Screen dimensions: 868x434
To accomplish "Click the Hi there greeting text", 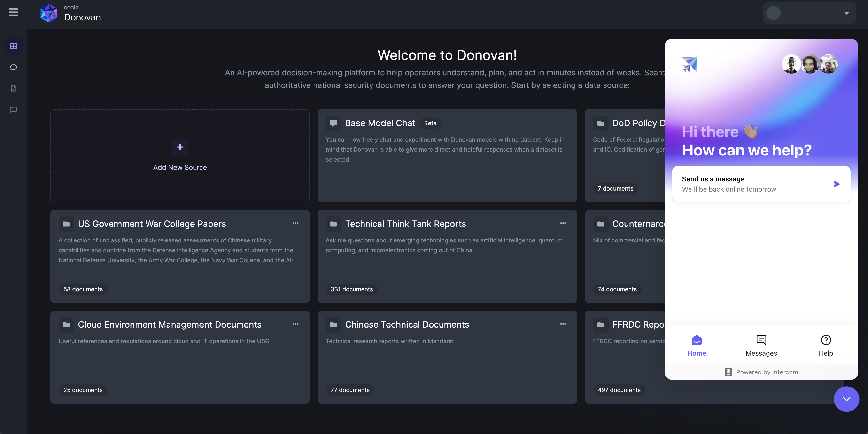I will coord(720,132).
